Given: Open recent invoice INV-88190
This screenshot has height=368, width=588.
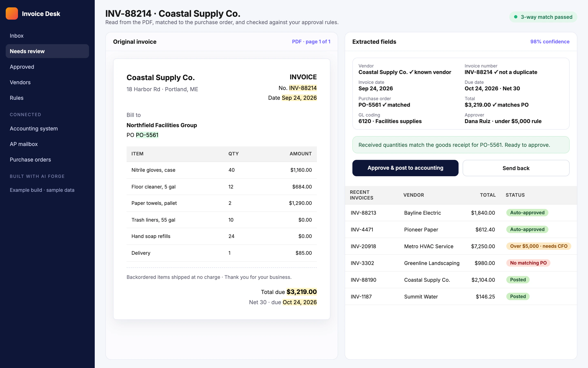Looking at the screenshot, I should 461,280.
